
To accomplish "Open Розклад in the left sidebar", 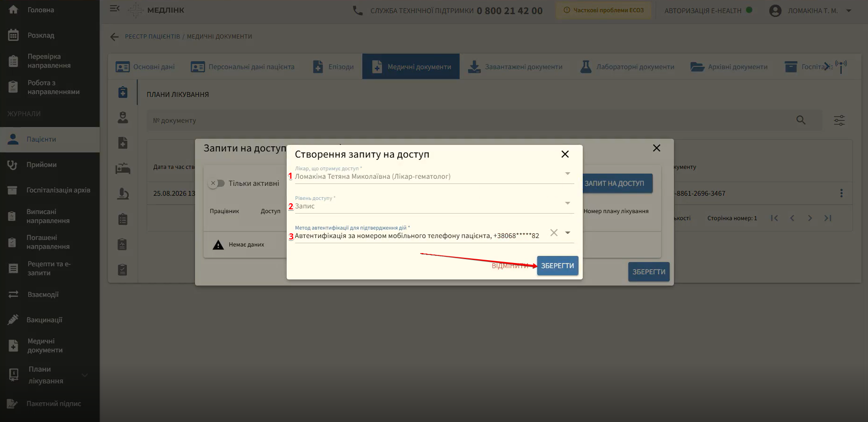I will 50,35.
